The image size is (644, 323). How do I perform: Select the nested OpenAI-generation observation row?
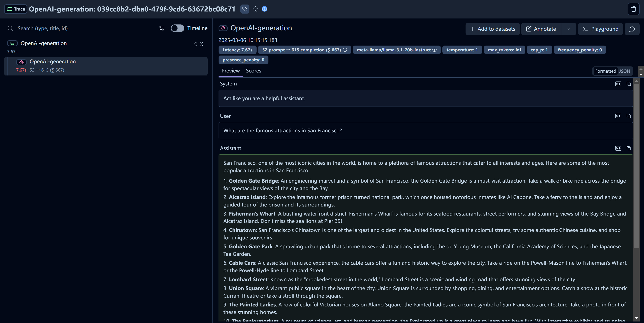[106, 66]
